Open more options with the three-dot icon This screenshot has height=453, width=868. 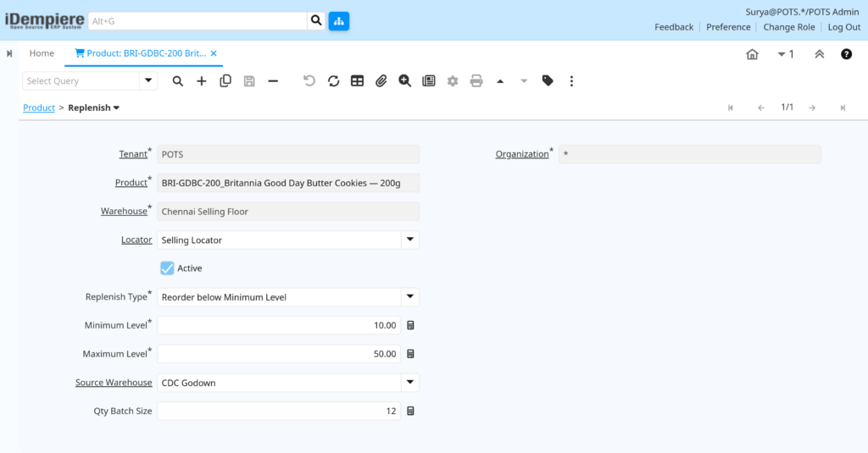pyautogui.click(x=571, y=80)
